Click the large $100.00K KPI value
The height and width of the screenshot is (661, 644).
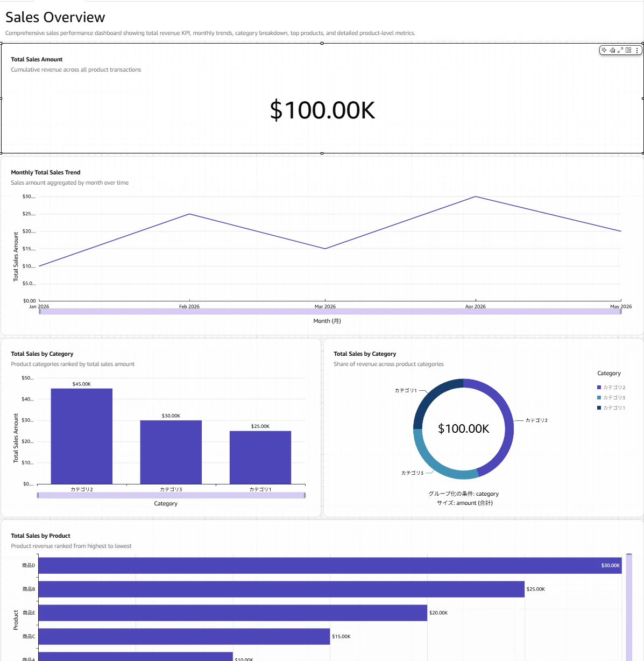322,110
